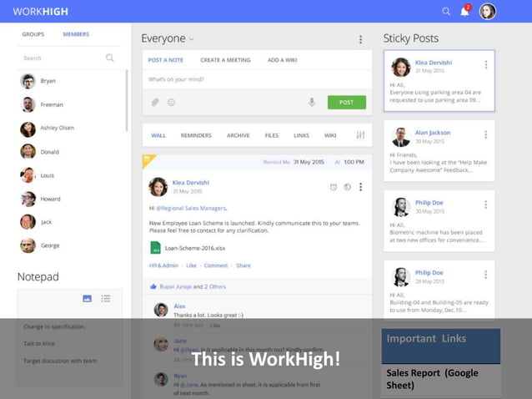Click Comment on the wall post

pyautogui.click(x=216, y=265)
